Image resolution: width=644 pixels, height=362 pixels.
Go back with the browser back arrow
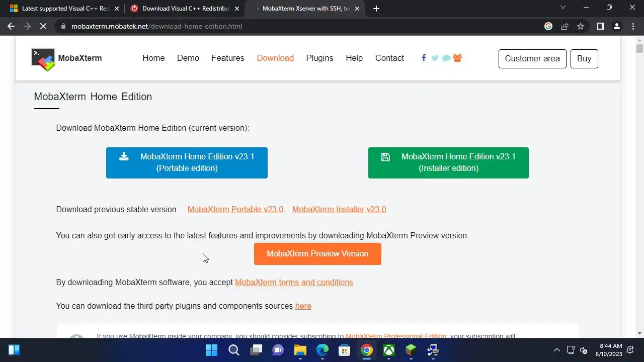11,26
